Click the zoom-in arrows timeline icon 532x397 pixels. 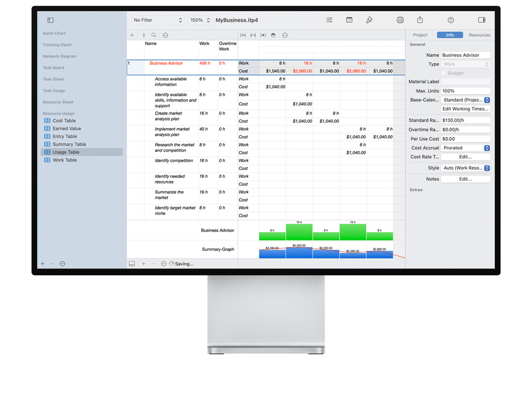tap(253, 35)
